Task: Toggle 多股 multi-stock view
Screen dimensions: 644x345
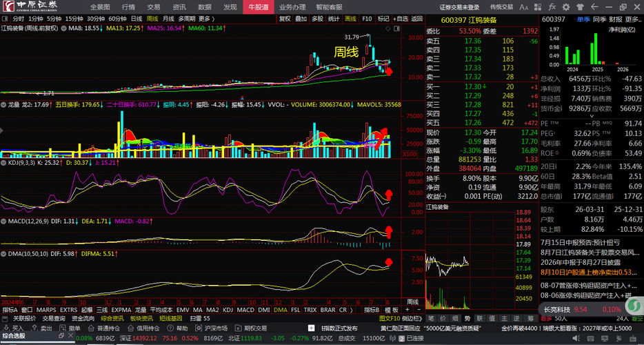Action: point(317,19)
